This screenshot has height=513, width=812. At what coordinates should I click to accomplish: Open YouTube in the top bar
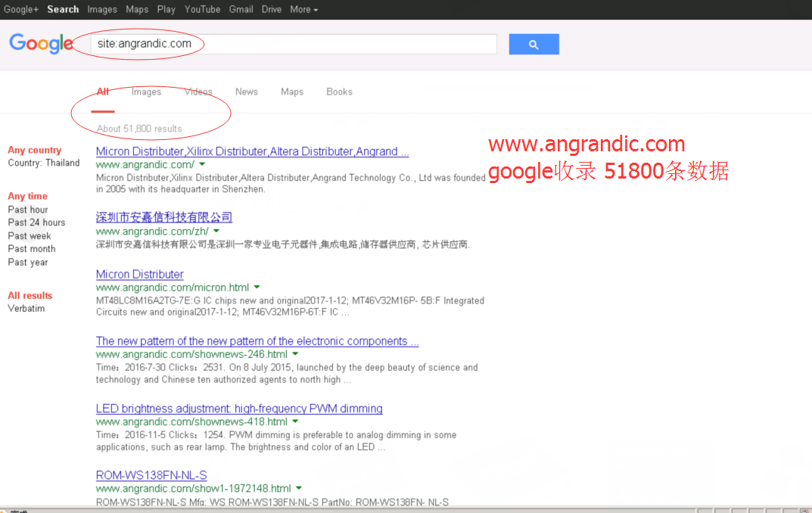point(202,9)
